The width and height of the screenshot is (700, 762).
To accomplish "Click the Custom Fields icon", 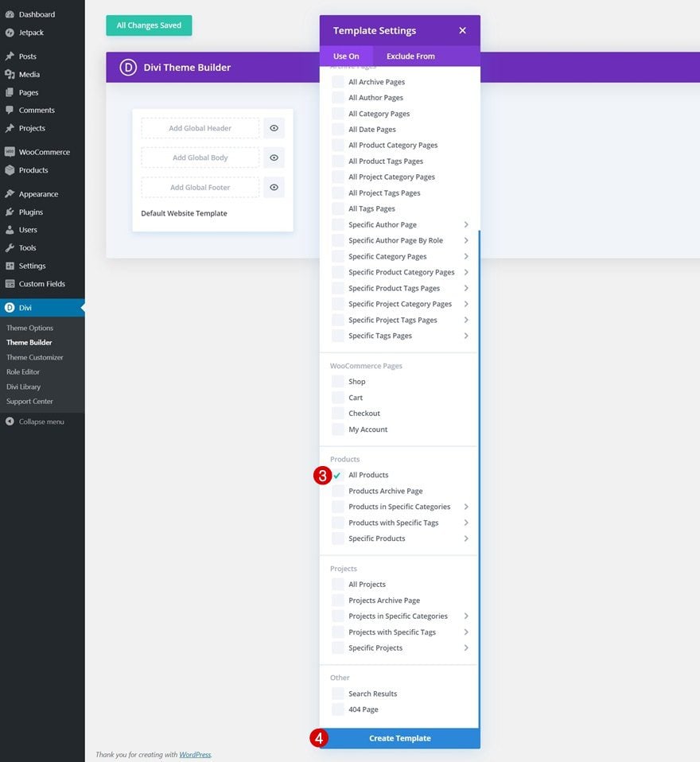I will click(10, 284).
